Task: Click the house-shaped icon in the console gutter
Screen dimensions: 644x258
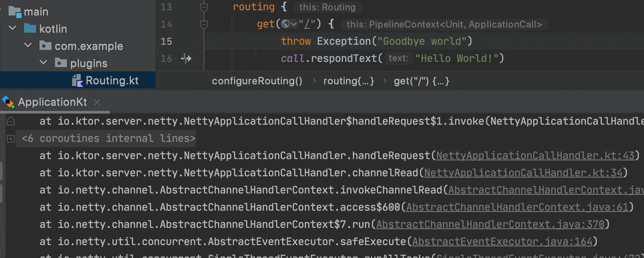Action: (10, 121)
